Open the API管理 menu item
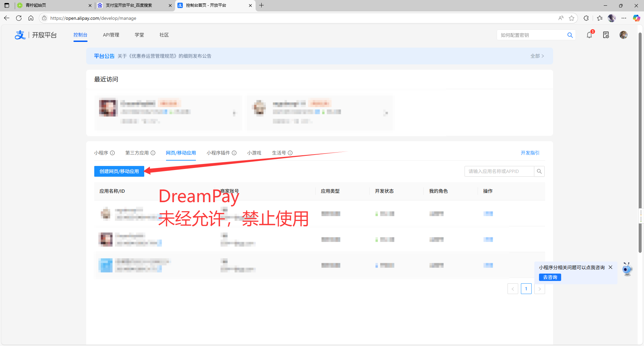Image resolution: width=644 pixels, height=346 pixels. [x=111, y=35]
